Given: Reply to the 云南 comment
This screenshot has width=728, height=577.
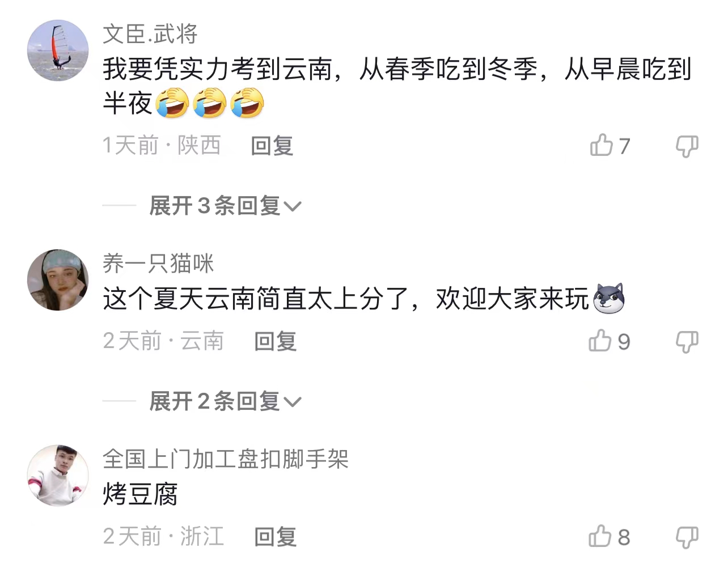Looking at the screenshot, I should [275, 341].
